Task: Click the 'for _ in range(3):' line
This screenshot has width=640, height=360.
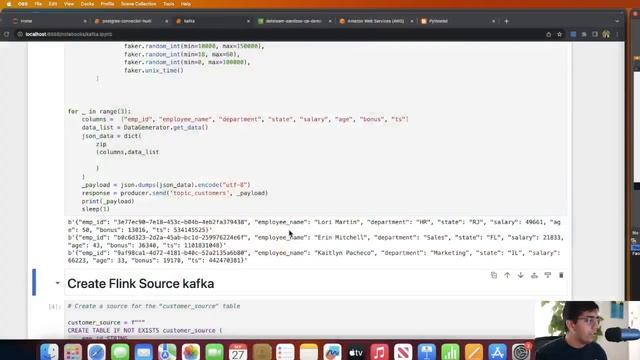Action: [99, 111]
